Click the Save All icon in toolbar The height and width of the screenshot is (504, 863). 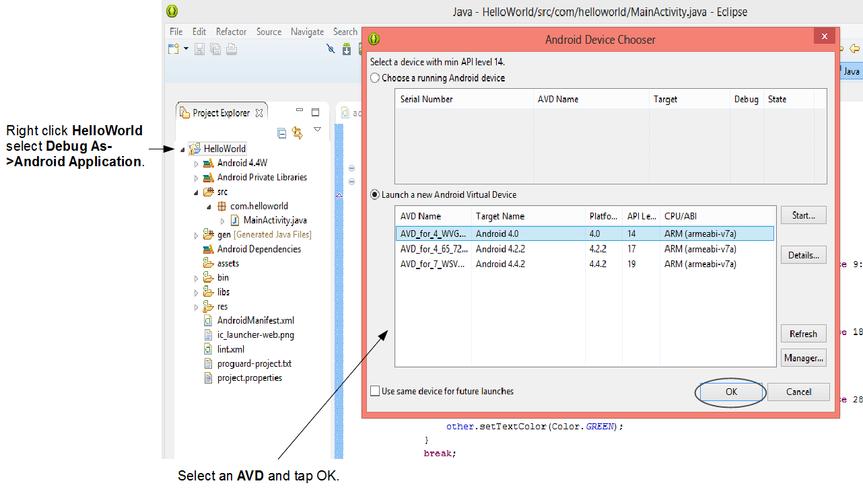coord(215,48)
